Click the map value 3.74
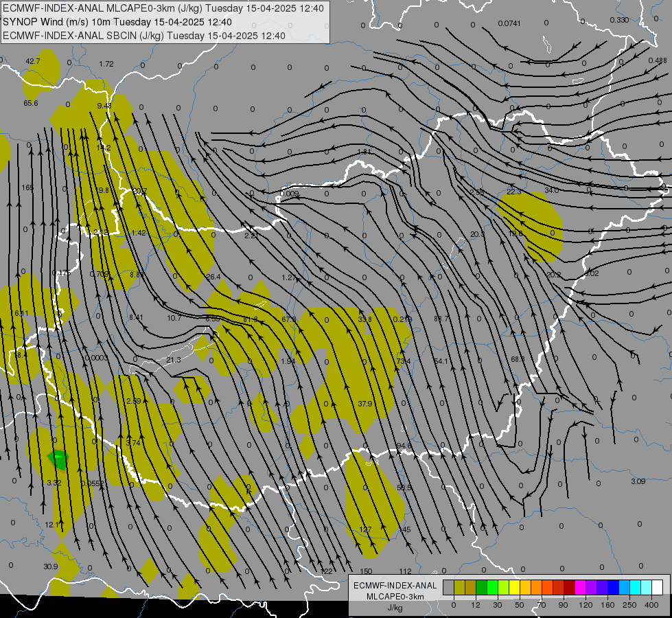This screenshot has width=672, height=618. click(133, 443)
